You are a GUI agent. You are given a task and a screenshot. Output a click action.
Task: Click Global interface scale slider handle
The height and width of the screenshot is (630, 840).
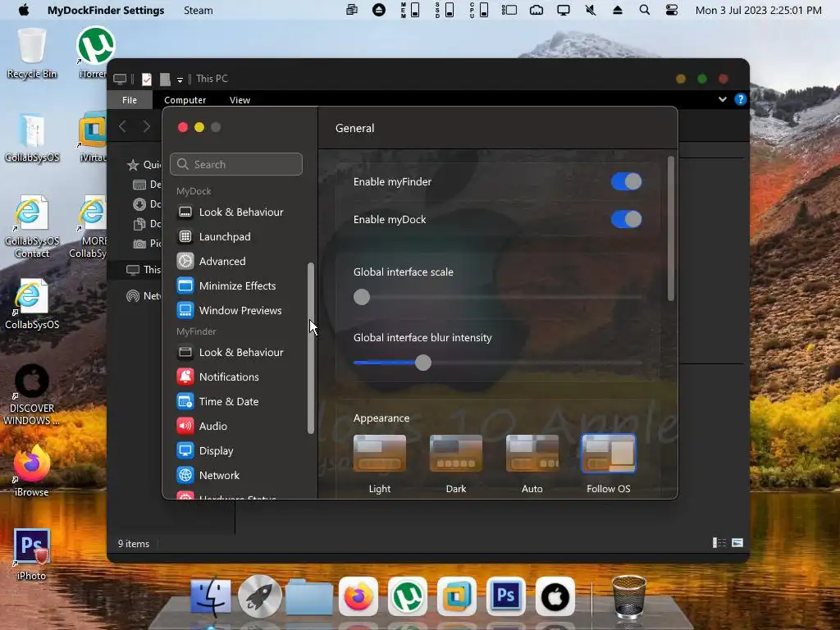pyautogui.click(x=362, y=297)
